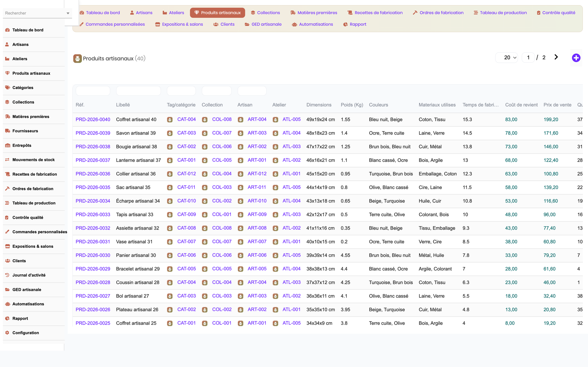Image resolution: width=588 pixels, height=367 pixels.
Task: Click the Ateliers factory icon in sidebar
Action: (7, 59)
